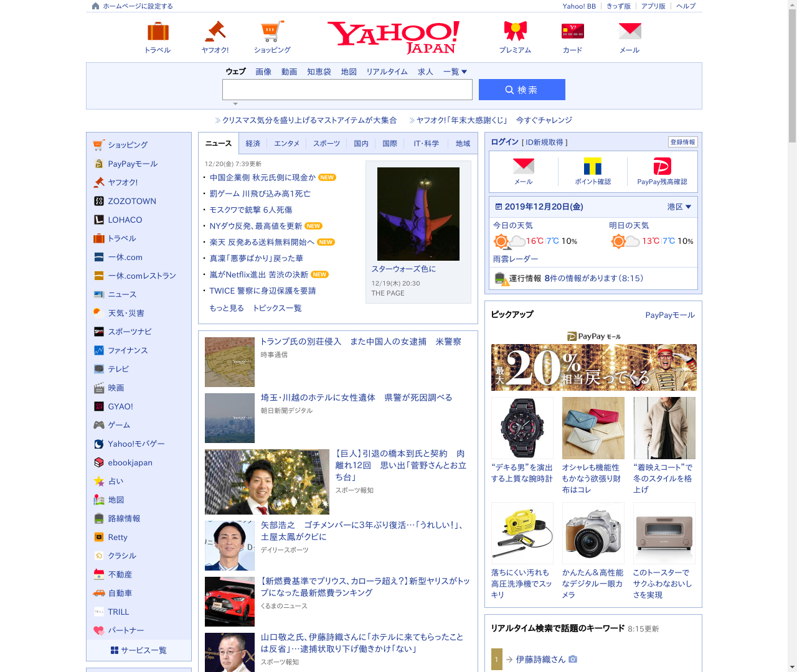Image resolution: width=797 pixels, height=672 pixels.
Task: Open headline TWICE 警察に身辺保護を要請
Action: (x=263, y=291)
